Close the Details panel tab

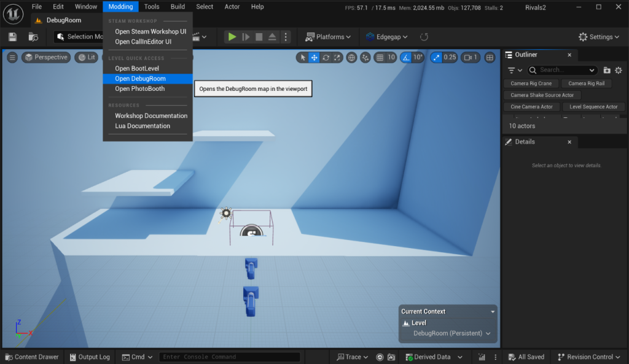569,142
